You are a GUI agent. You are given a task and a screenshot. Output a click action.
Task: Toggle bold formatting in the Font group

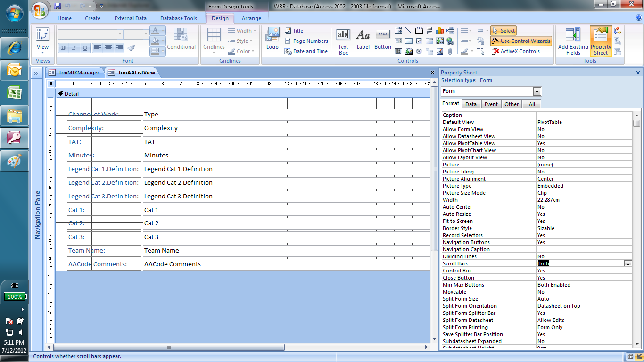(63, 49)
